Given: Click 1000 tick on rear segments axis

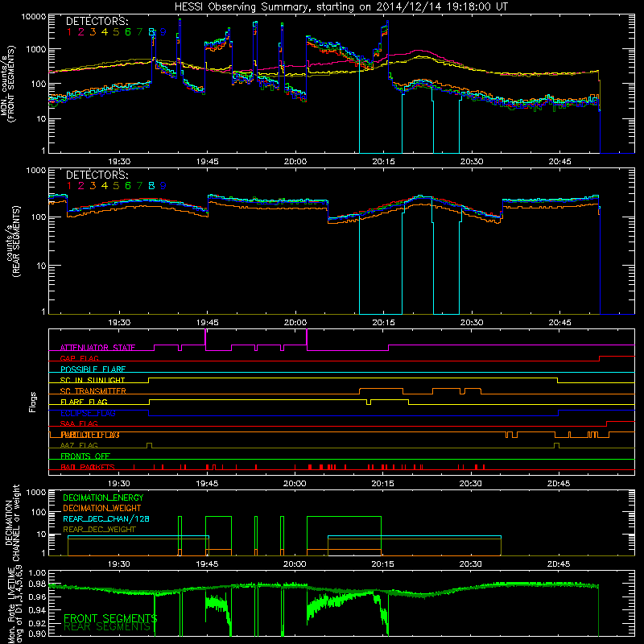Looking at the screenshot, I should [x=36, y=171].
